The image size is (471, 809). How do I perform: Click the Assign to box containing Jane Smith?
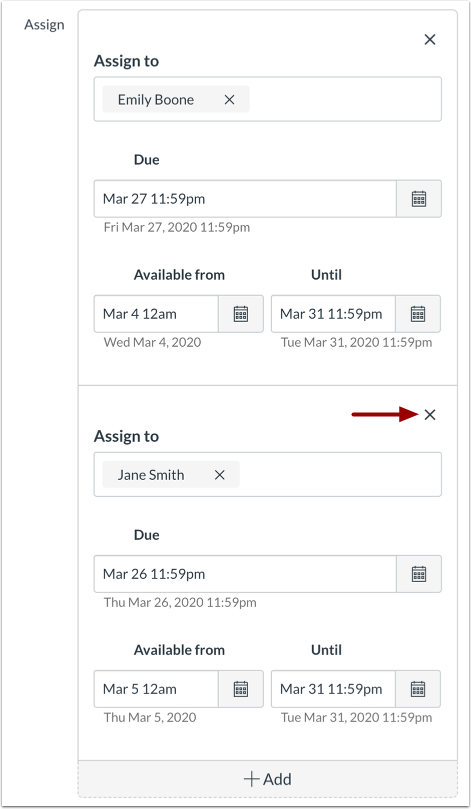pos(268,475)
